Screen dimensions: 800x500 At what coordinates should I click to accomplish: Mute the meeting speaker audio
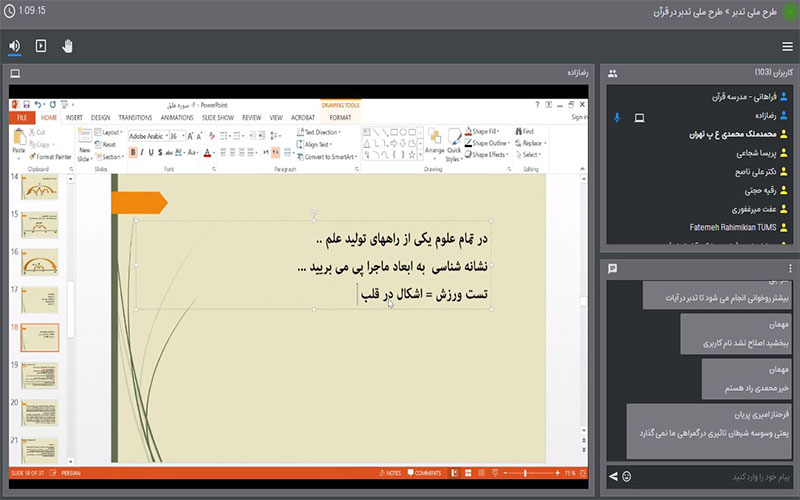pyautogui.click(x=15, y=45)
